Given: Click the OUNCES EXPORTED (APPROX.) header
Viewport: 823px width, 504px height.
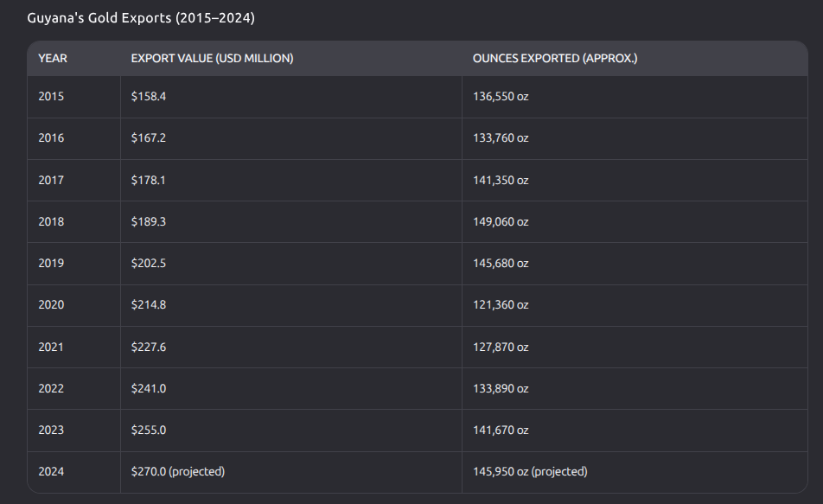Looking at the screenshot, I should coord(554,59).
